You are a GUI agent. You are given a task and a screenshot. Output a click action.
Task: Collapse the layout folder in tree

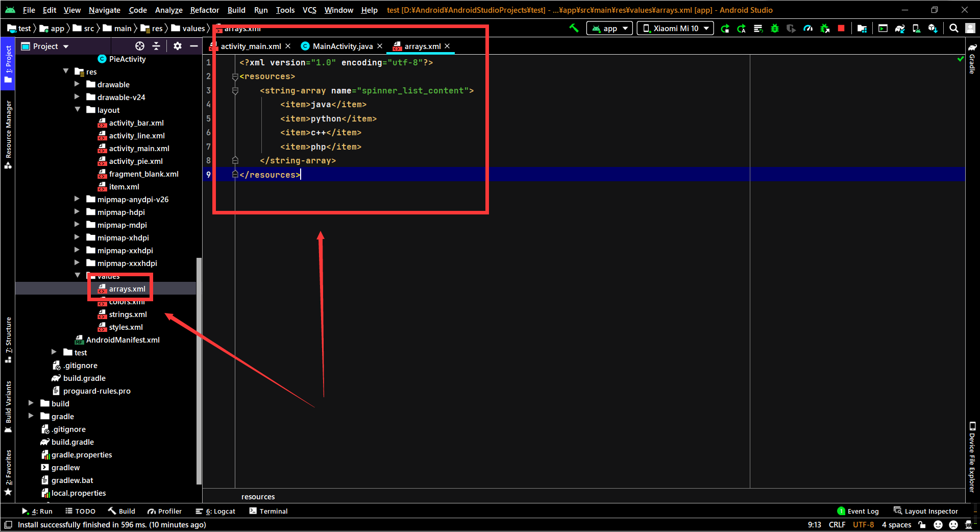pos(77,110)
